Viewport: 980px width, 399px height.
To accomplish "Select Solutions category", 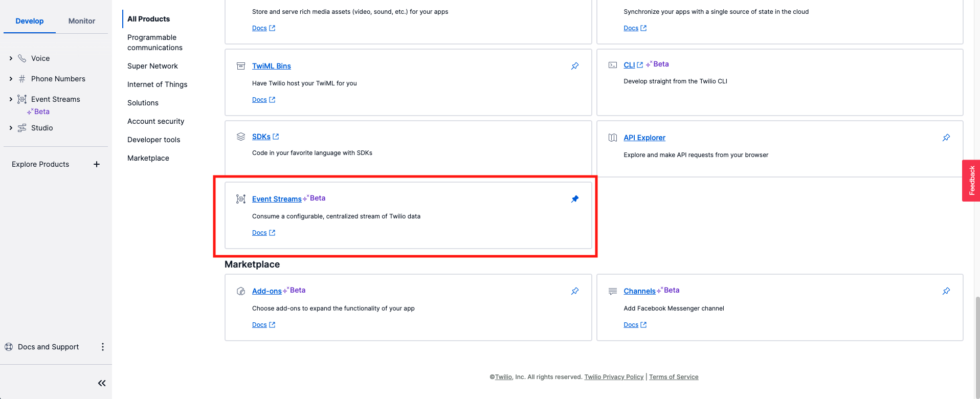I will tap(143, 103).
